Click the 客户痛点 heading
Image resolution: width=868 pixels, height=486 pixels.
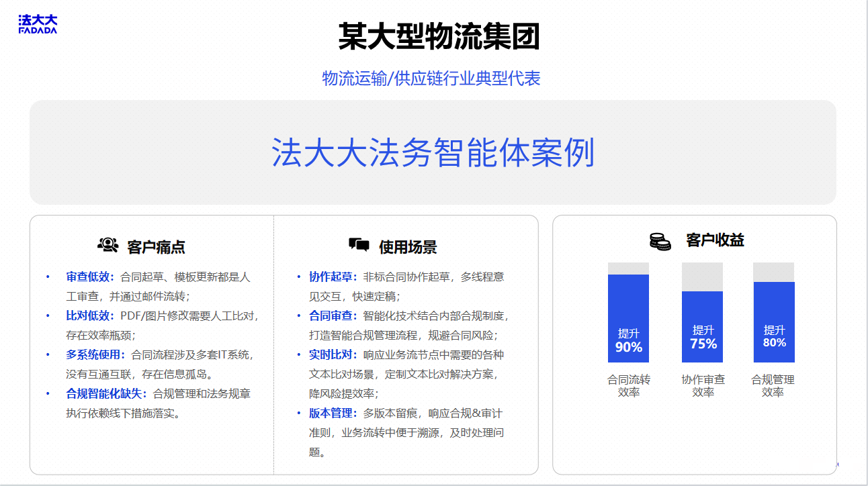click(157, 246)
